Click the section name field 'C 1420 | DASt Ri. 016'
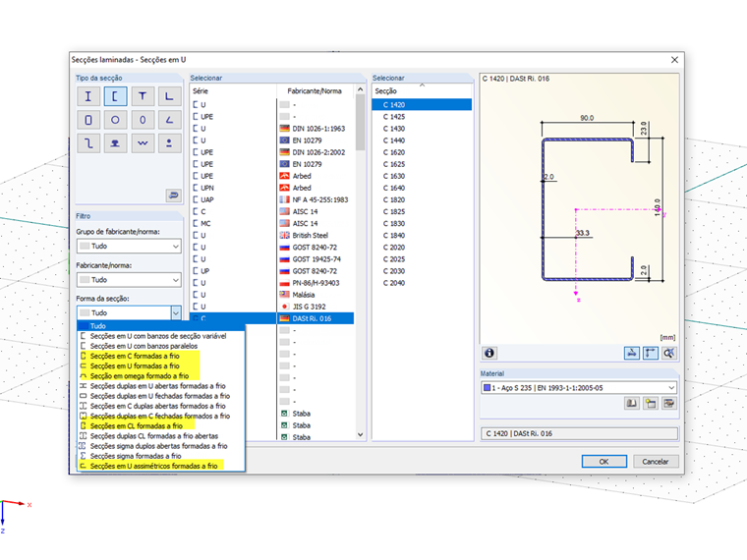Viewport: 747px width, 560px height. [x=579, y=434]
